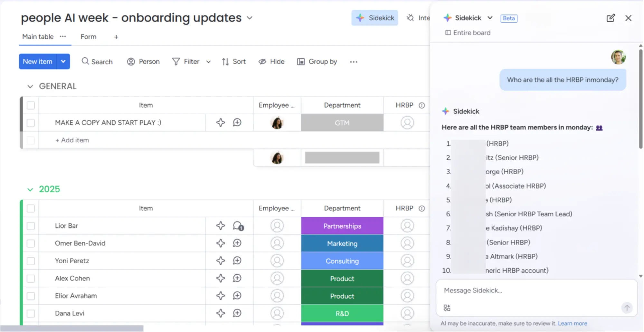The height and width of the screenshot is (332, 644).
Task: Select all items in 2025 group
Action: [31, 208]
